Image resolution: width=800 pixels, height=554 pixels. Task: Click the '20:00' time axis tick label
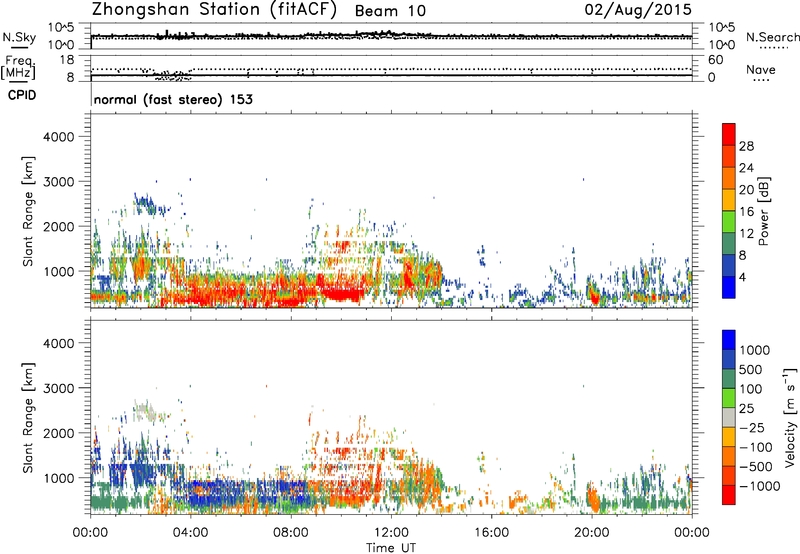click(592, 533)
